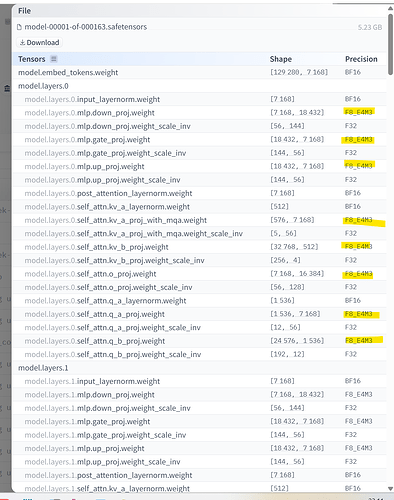Select model.layers.0.self_attn.q_a_layernorm.weight
394x500 pixels.
[x=199, y=301]
